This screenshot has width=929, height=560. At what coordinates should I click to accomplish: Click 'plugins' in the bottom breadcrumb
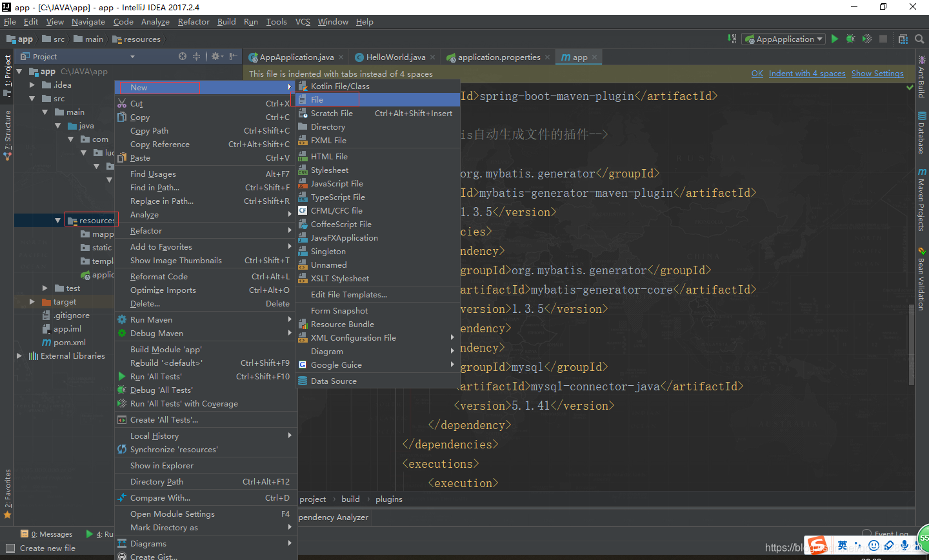[x=389, y=499]
